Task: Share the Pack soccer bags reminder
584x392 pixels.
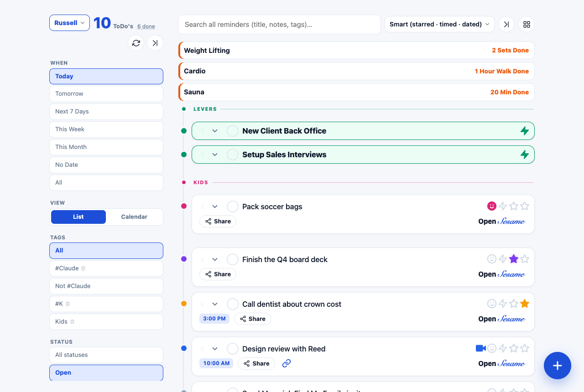Action: [x=218, y=222]
